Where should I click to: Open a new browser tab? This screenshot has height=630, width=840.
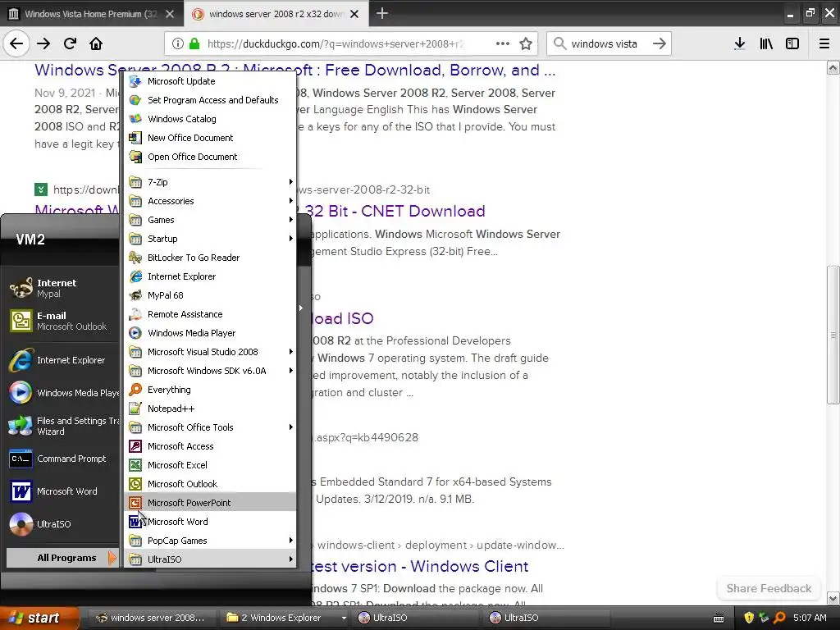pos(382,13)
